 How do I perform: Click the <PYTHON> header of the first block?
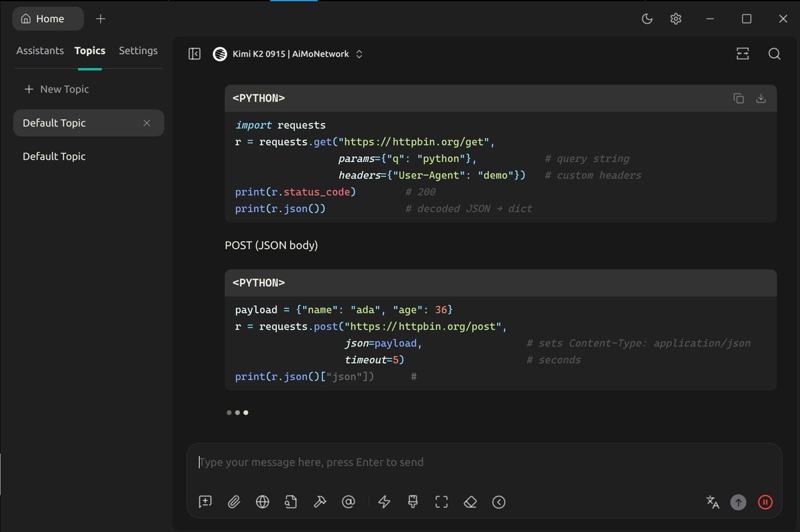point(259,98)
